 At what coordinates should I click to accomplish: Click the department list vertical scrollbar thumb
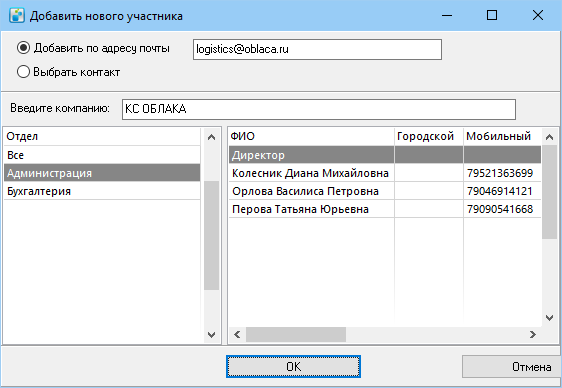211,235
